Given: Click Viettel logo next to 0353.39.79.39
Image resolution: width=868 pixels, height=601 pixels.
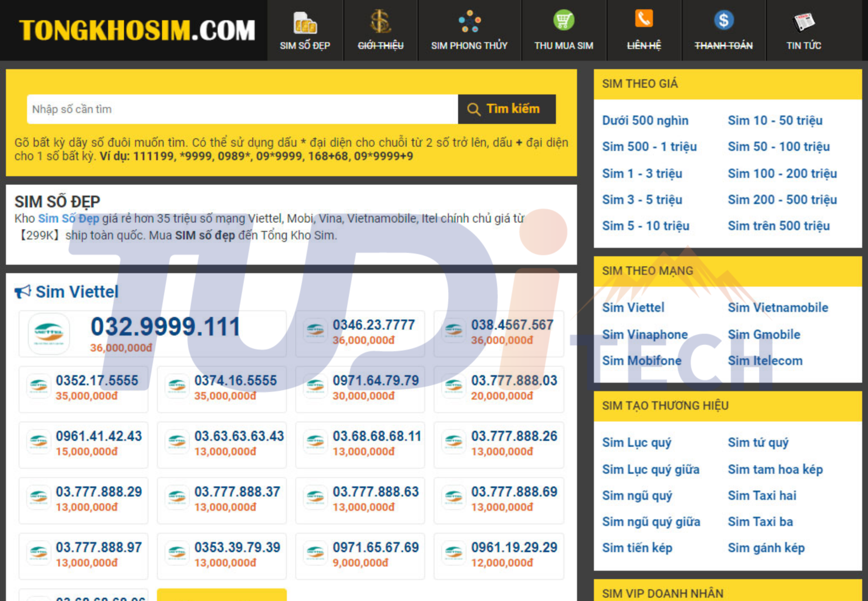Looking at the screenshot, I should pyautogui.click(x=177, y=552).
